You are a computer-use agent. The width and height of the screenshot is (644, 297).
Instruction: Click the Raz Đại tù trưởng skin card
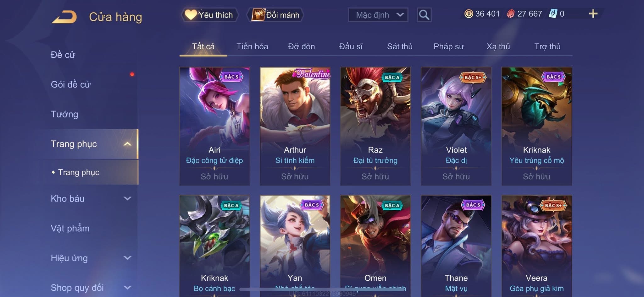pyautogui.click(x=375, y=126)
